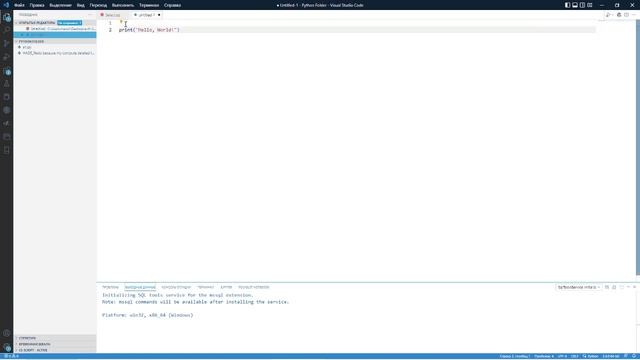Click the clear output icon in panel
640x360 pixels.
607,287
